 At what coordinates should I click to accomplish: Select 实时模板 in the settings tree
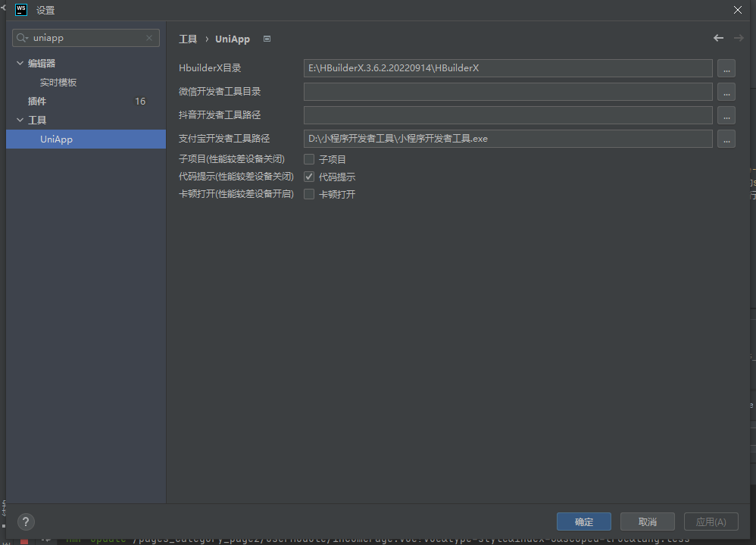(58, 83)
